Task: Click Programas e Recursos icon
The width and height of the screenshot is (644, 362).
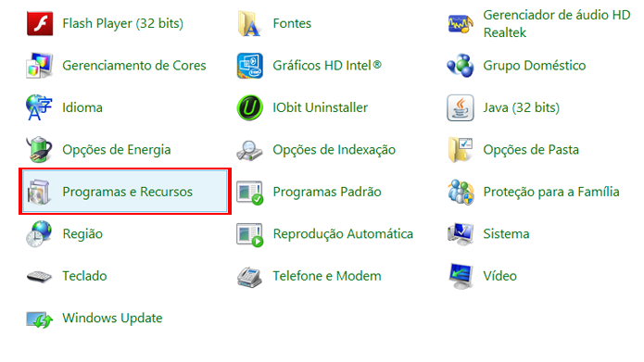Action: tap(39, 192)
